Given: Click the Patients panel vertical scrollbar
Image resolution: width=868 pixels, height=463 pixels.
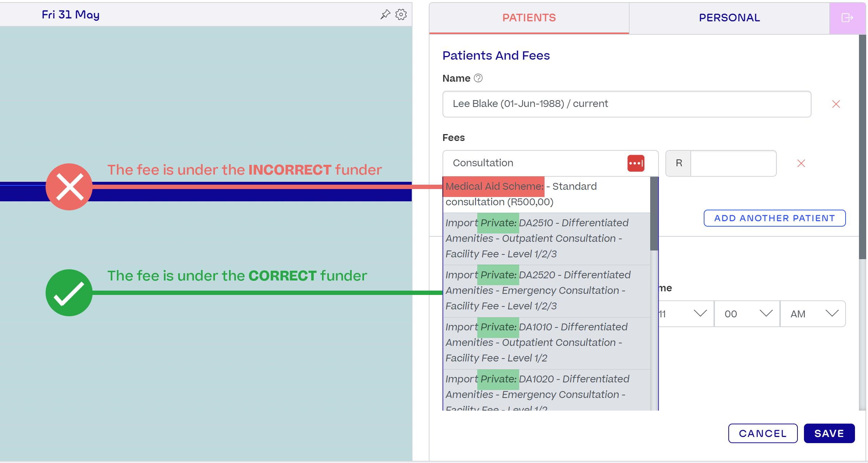Looking at the screenshot, I should pyautogui.click(x=863, y=147).
